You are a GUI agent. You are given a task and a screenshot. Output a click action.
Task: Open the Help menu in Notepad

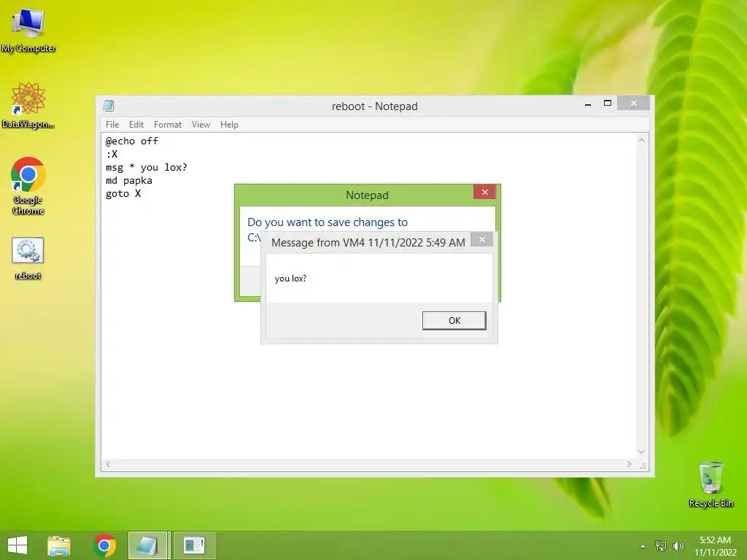click(x=229, y=125)
